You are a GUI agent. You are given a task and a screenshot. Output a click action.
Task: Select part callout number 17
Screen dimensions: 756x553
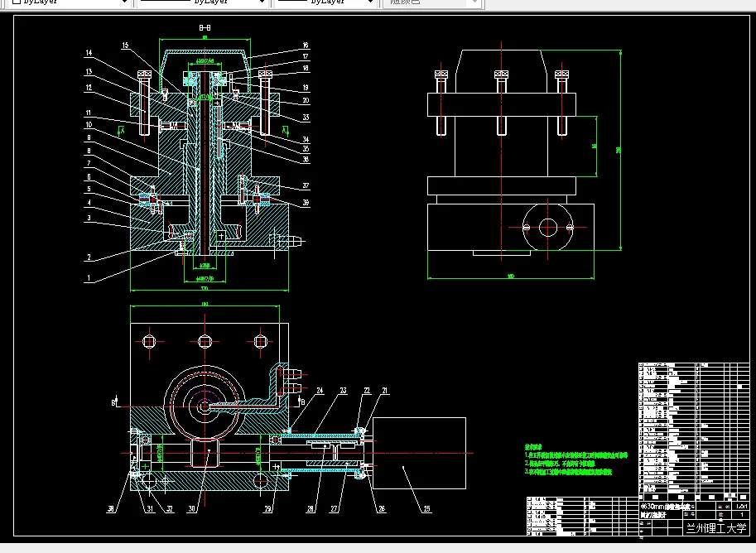[x=306, y=56]
